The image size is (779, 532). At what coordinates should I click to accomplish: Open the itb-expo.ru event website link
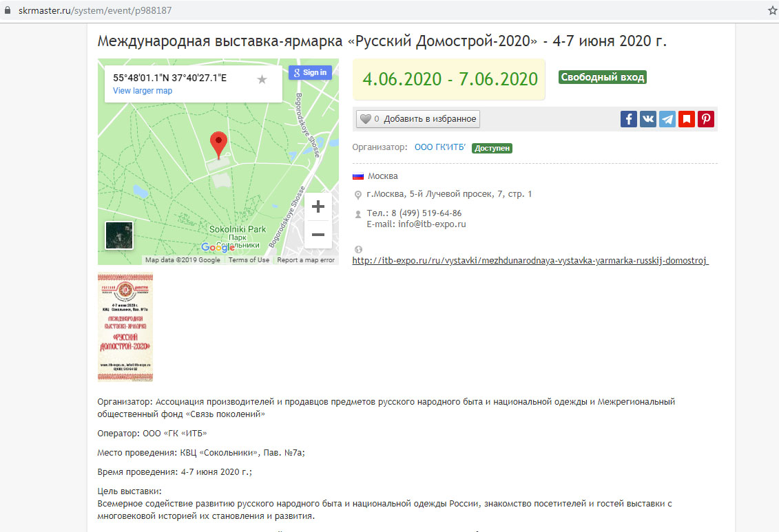coord(530,261)
